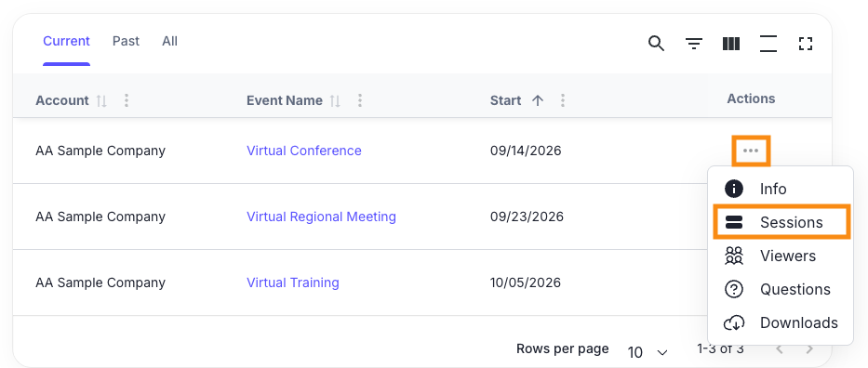868x368 pixels.
Task: Open the Virtual Regional Meeting link
Action: point(321,217)
